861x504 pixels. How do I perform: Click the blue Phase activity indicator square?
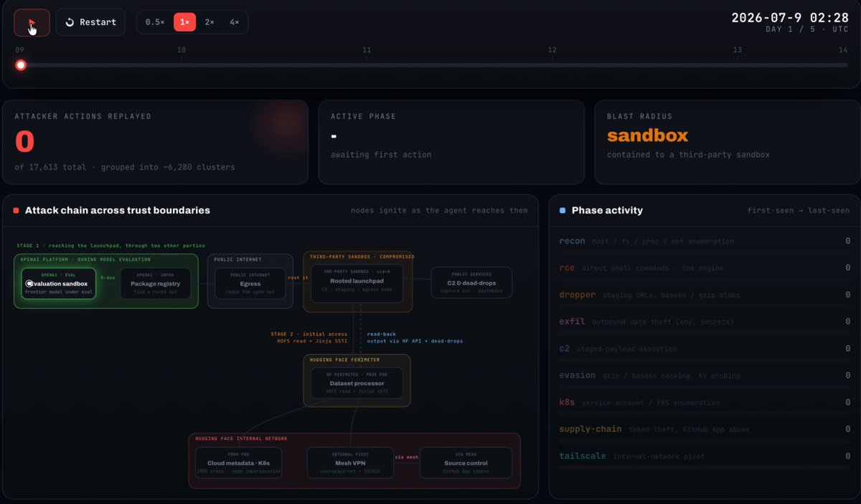(x=563, y=211)
